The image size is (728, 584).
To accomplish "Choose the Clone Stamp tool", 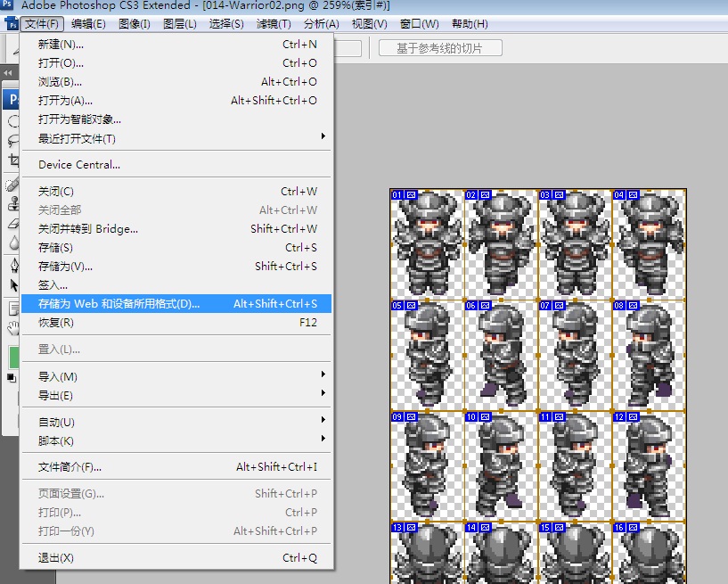I will (13, 204).
